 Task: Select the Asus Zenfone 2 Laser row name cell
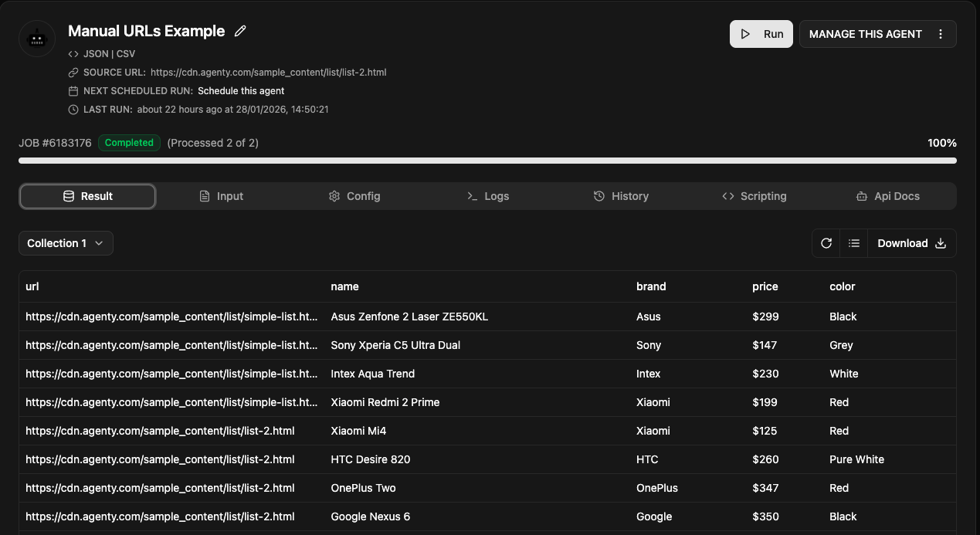point(409,317)
